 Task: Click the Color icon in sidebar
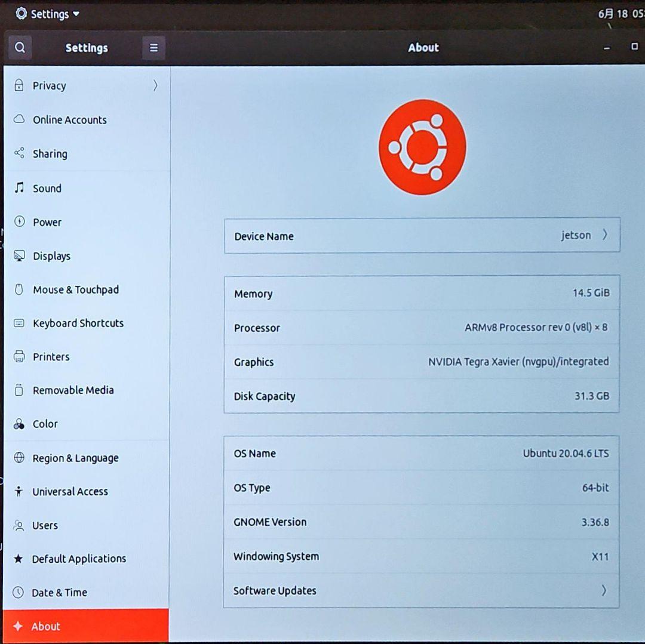coord(19,424)
